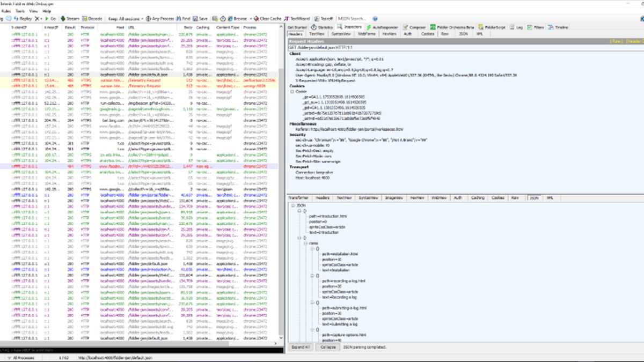Switch to the Statistics tab
This screenshot has width=644, height=362.
pyautogui.click(x=322, y=27)
